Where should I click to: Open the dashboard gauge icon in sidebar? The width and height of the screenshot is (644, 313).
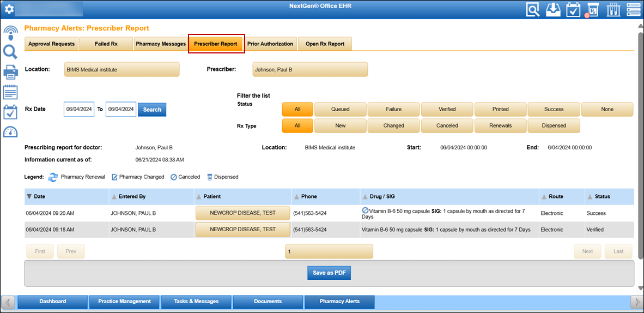(10, 132)
